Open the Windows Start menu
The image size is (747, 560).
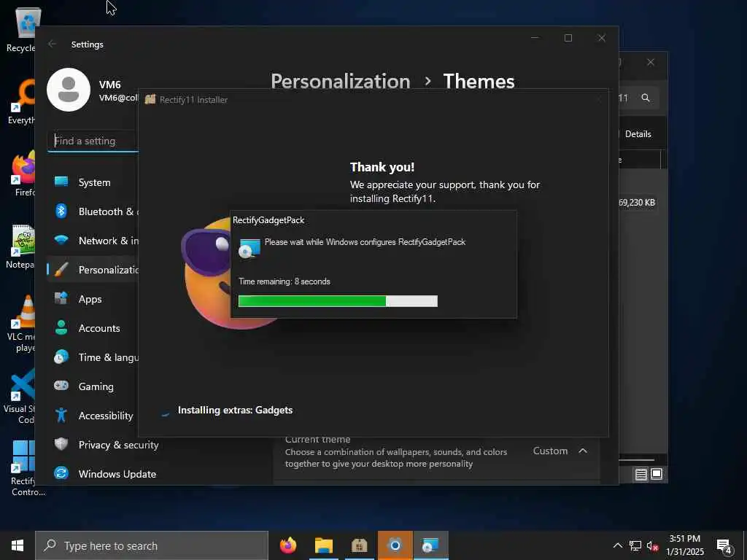tap(18, 545)
